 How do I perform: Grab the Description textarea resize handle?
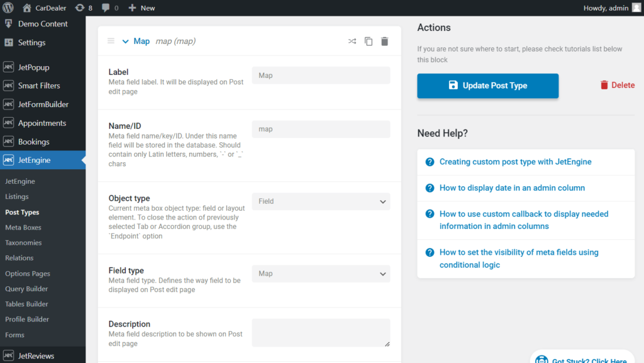(x=387, y=344)
